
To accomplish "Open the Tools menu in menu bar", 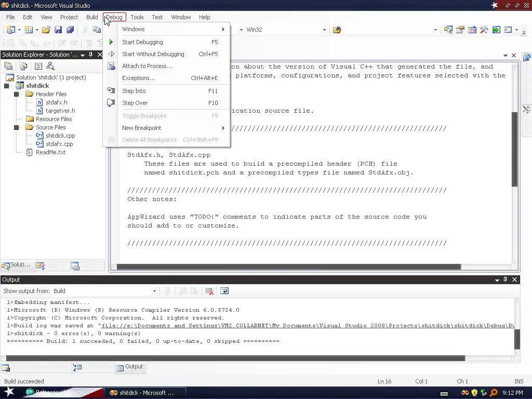I will point(137,17).
